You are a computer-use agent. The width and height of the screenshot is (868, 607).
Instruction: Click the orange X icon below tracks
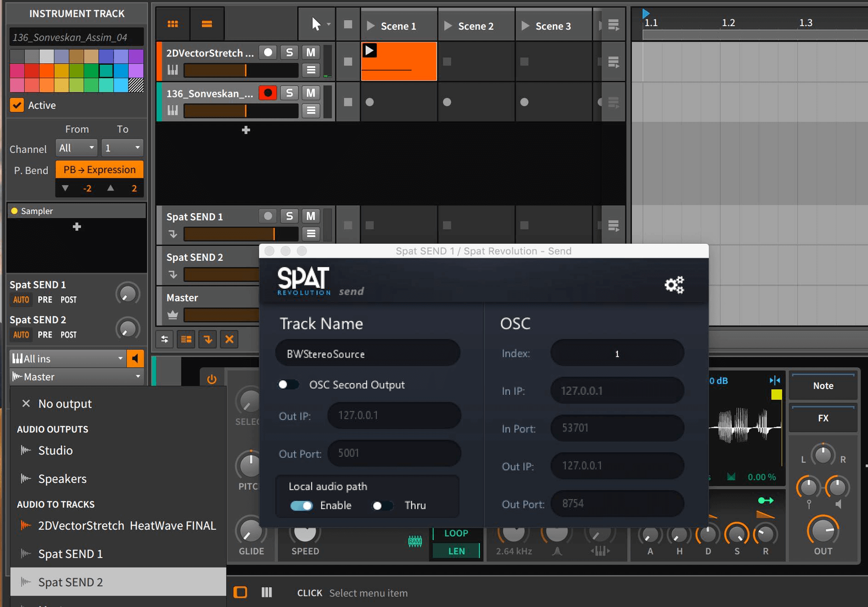229,339
